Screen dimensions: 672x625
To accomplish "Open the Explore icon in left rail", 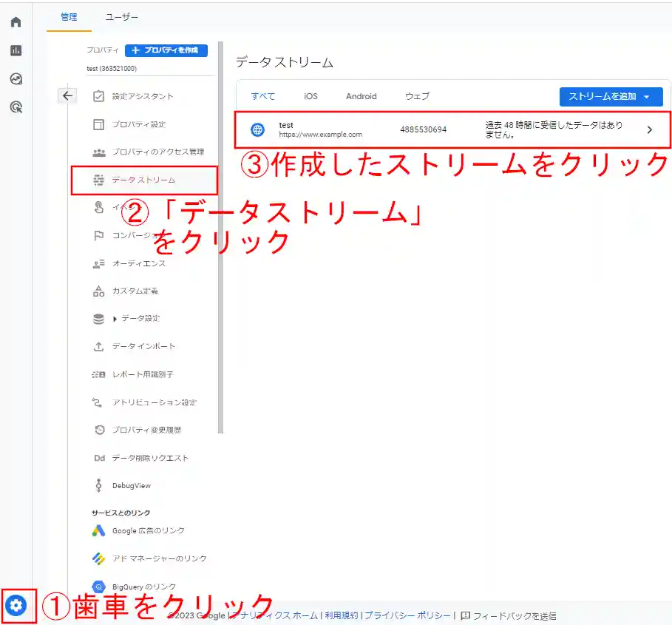I will pyautogui.click(x=16, y=79).
